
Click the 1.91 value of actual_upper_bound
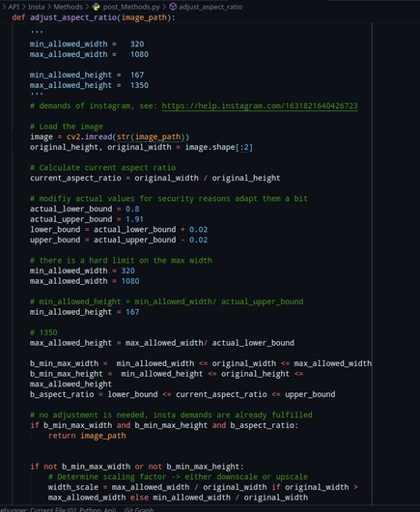coord(134,219)
